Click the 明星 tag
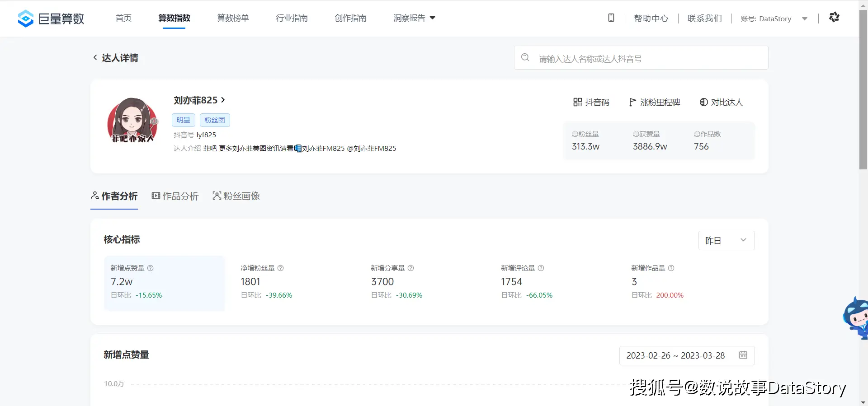The width and height of the screenshot is (868, 406). (183, 120)
